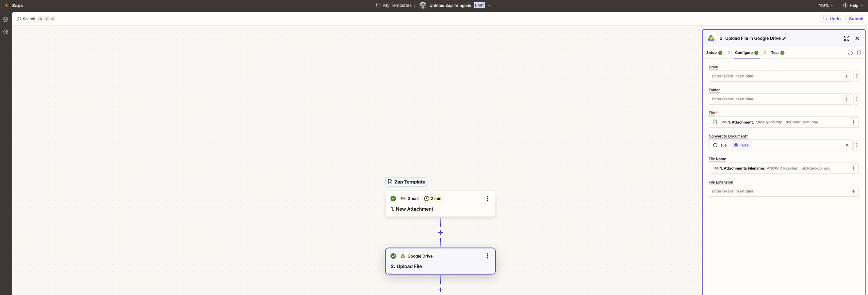Add a step between Gmail and Google Drive
Image resolution: width=868 pixels, height=295 pixels.
pos(440,233)
